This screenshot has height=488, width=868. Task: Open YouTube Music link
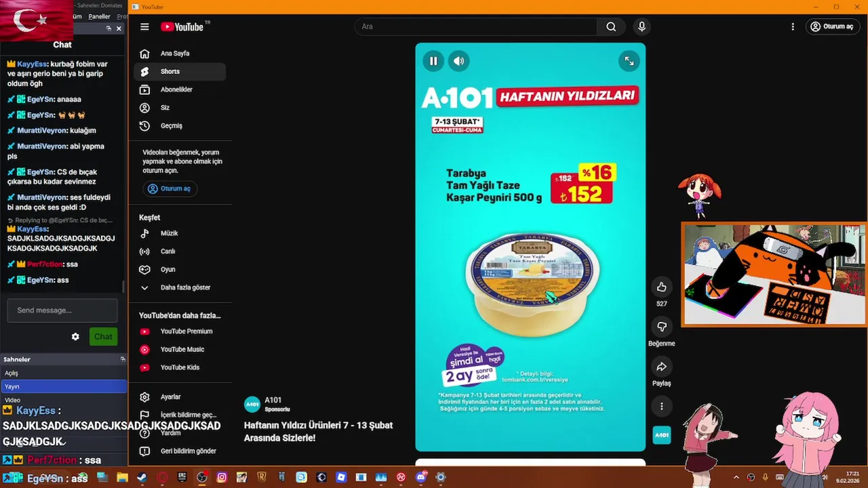click(180, 350)
